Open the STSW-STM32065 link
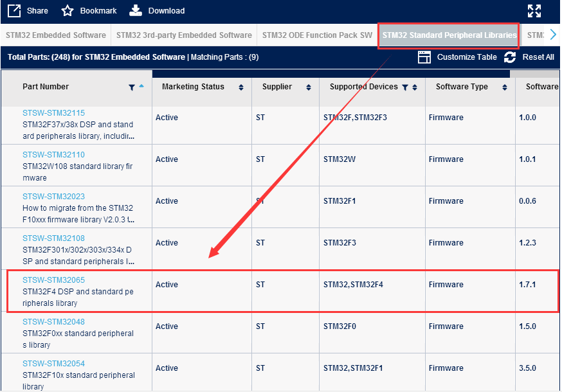Image resolution: width=562 pixels, height=392 pixels. (x=53, y=280)
